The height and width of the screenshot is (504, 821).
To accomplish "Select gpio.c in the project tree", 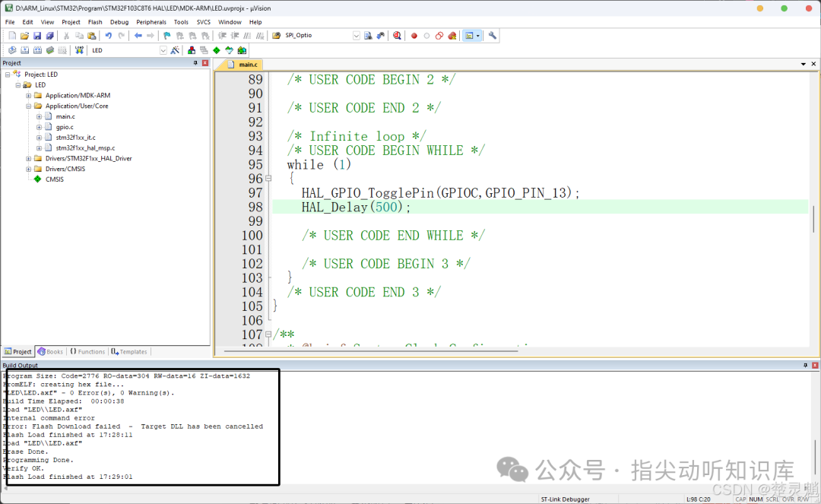I will coord(65,127).
